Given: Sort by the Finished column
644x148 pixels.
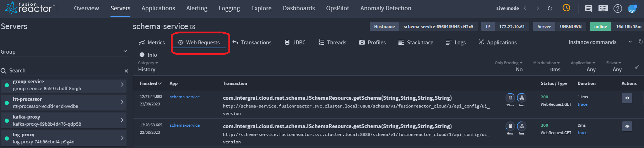Looking at the screenshot, I should [151, 83].
